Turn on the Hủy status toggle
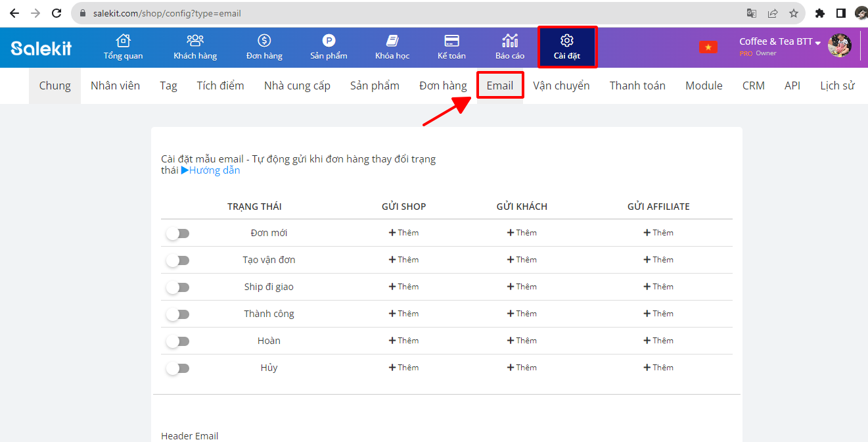Screen dimensions: 868x442 (x=177, y=368)
